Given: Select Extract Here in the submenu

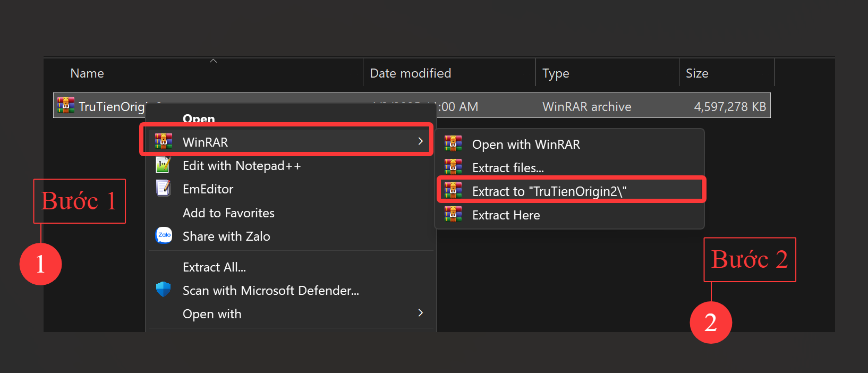Looking at the screenshot, I should [x=506, y=215].
